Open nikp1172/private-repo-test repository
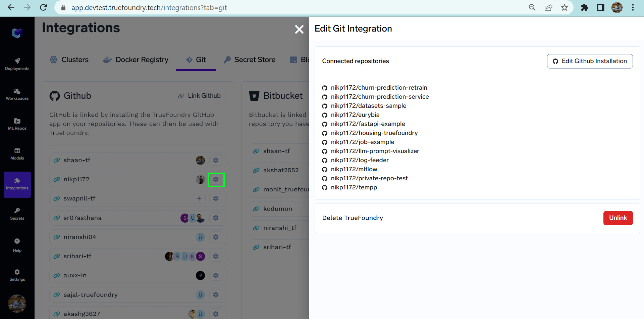 [x=369, y=178]
